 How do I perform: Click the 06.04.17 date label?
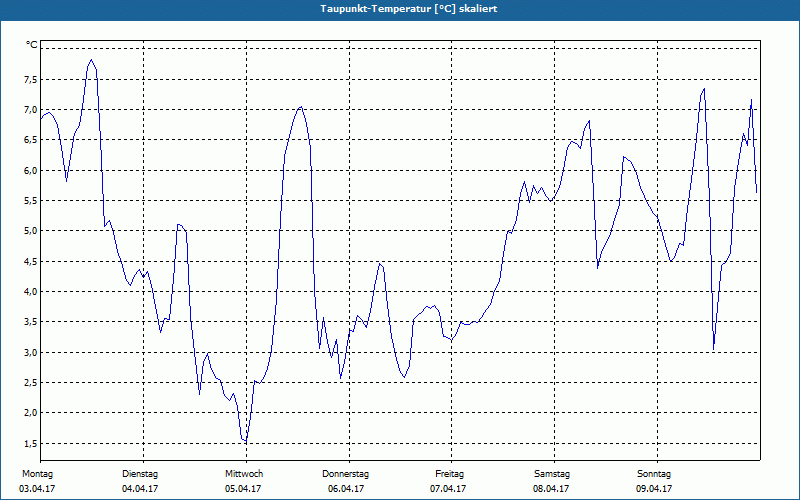(346, 489)
